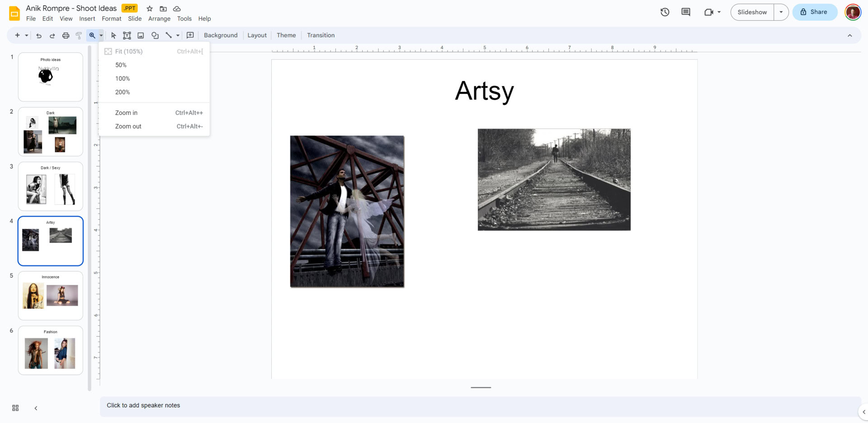Open the new slide layout dropdown
Viewport: 868px width, 423px height.
(x=27, y=35)
